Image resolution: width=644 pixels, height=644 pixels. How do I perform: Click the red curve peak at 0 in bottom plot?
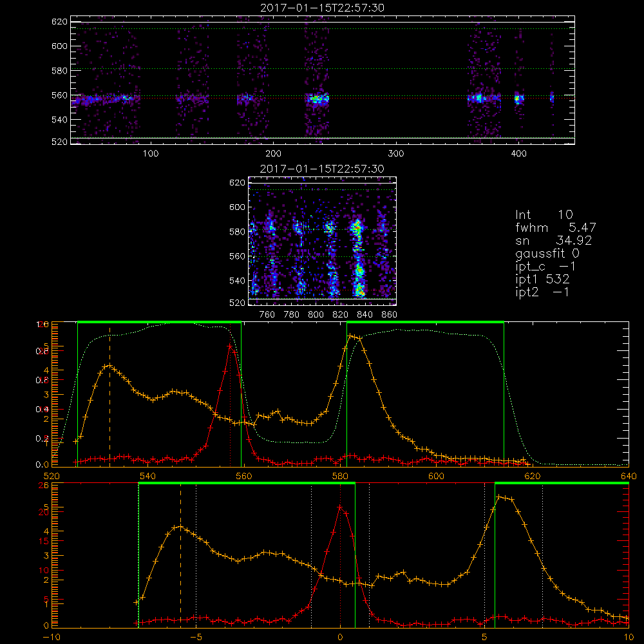(x=340, y=507)
